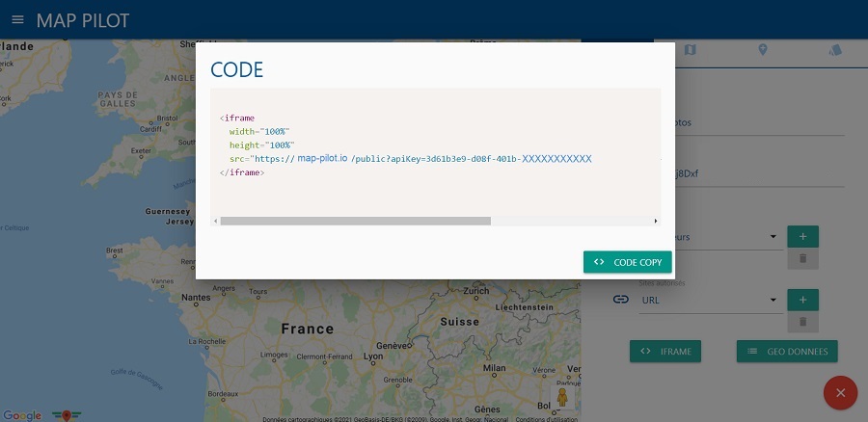Image resolution: width=868 pixels, height=422 pixels.
Task: Click the map tab icon
Action: pos(691,50)
